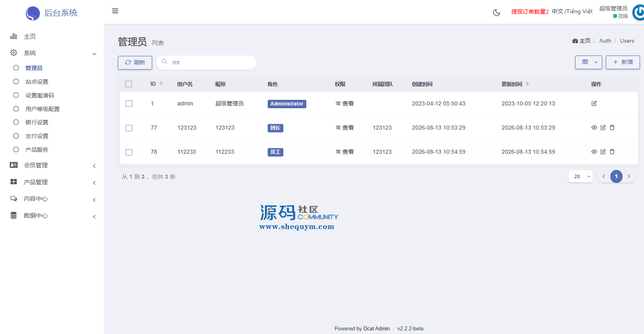Image resolution: width=644 pixels, height=334 pixels.
Task: Click the 团长 role badge
Action: 275,128
